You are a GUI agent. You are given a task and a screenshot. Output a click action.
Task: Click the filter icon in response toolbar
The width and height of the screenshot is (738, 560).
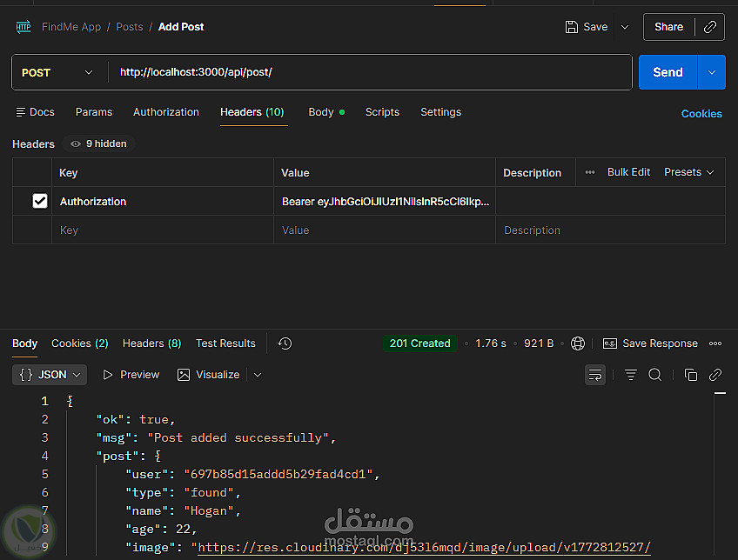click(631, 375)
